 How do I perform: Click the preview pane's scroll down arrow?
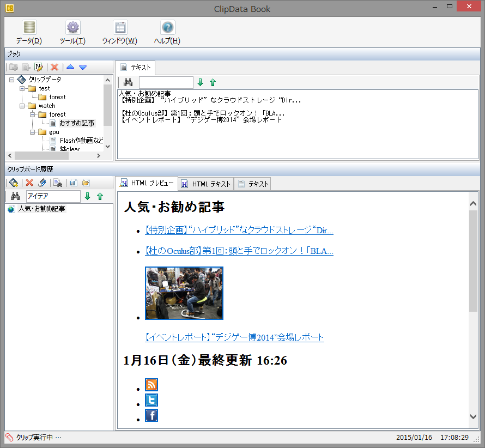[x=473, y=416]
